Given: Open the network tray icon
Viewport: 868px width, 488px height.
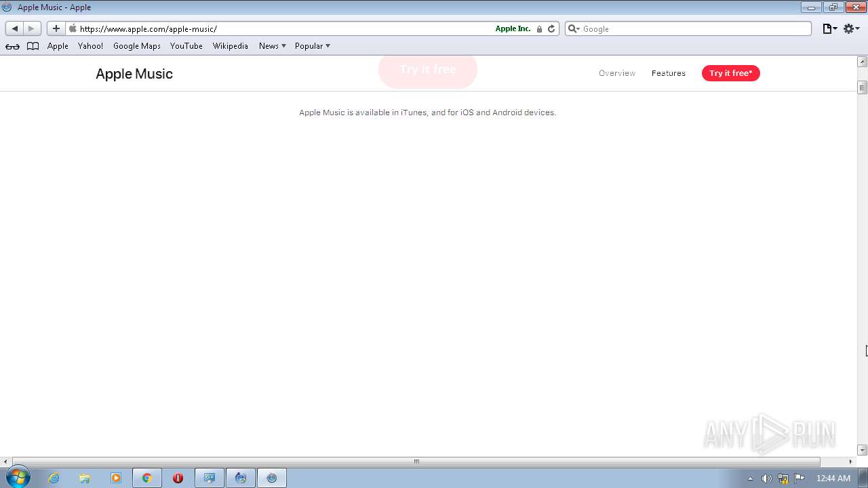Looking at the screenshot, I should (783, 479).
